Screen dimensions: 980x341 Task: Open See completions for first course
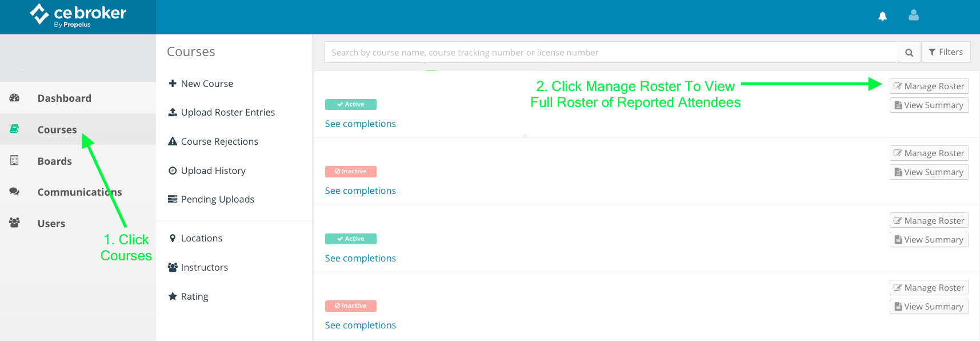360,124
